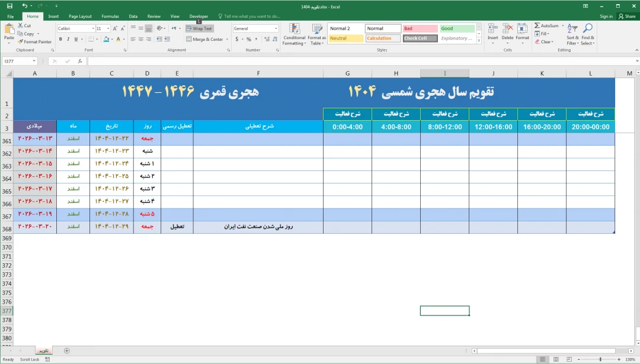
Task: Cut the selected cells
Action: pyautogui.click(x=24, y=25)
